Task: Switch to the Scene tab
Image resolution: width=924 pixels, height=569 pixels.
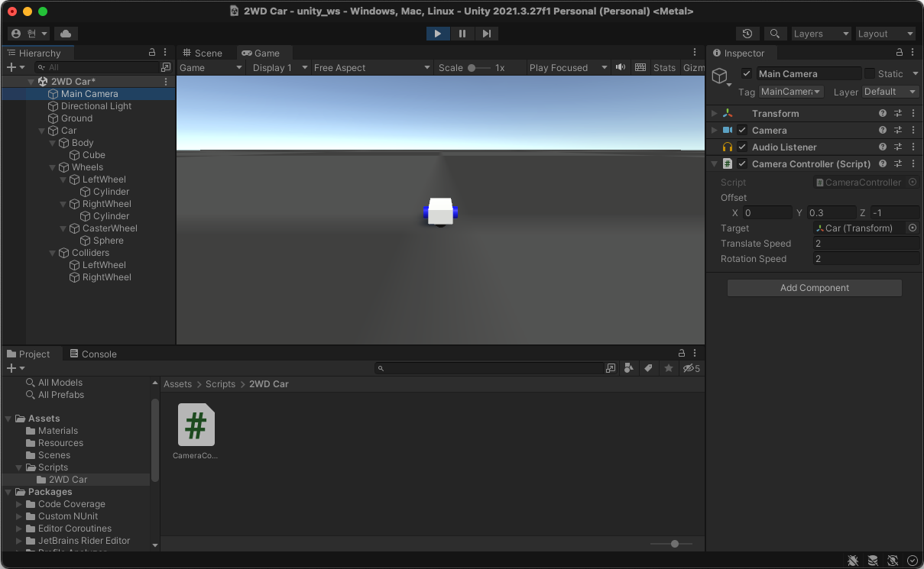Action: point(203,53)
